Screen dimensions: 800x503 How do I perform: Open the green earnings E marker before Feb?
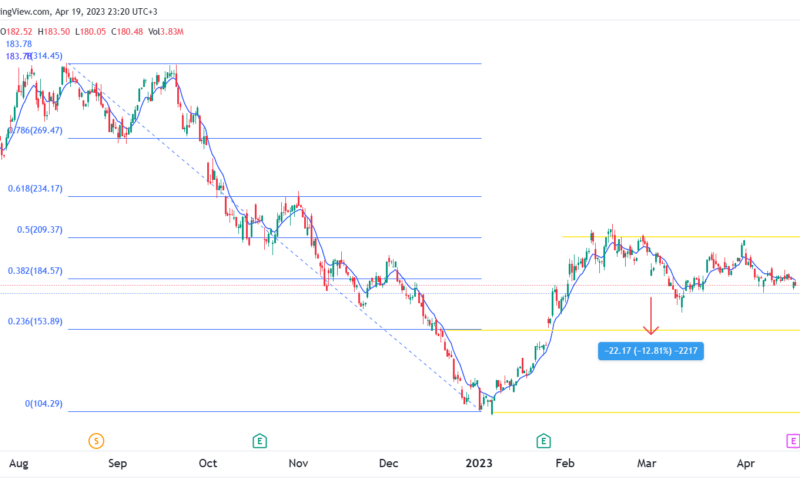coord(543,441)
